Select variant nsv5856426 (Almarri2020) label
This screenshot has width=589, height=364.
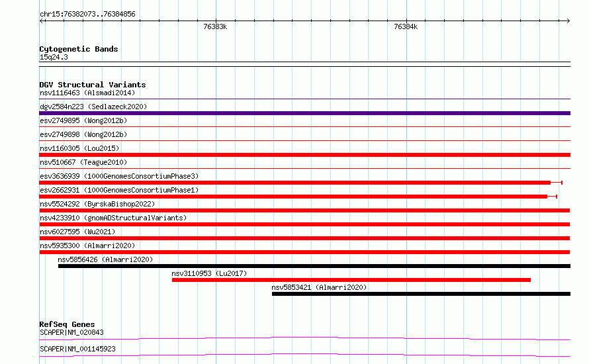tap(105, 259)
